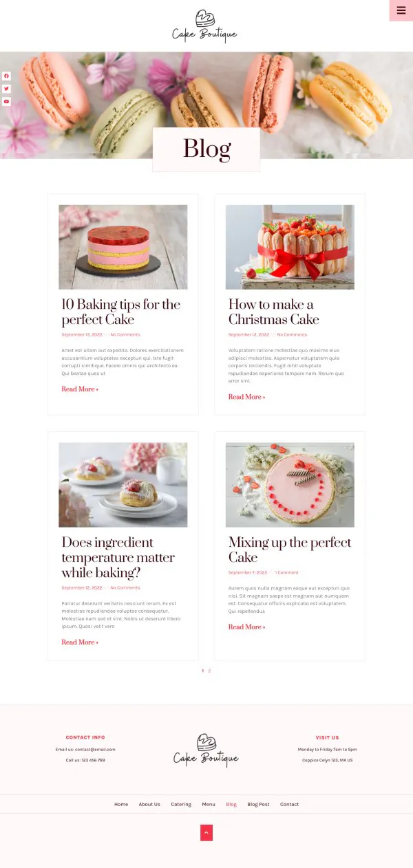This screenshot has width=413, height=868.
Task: Open the hamburger menu icon
Action: pyautogui.click(x=401, y=10)
